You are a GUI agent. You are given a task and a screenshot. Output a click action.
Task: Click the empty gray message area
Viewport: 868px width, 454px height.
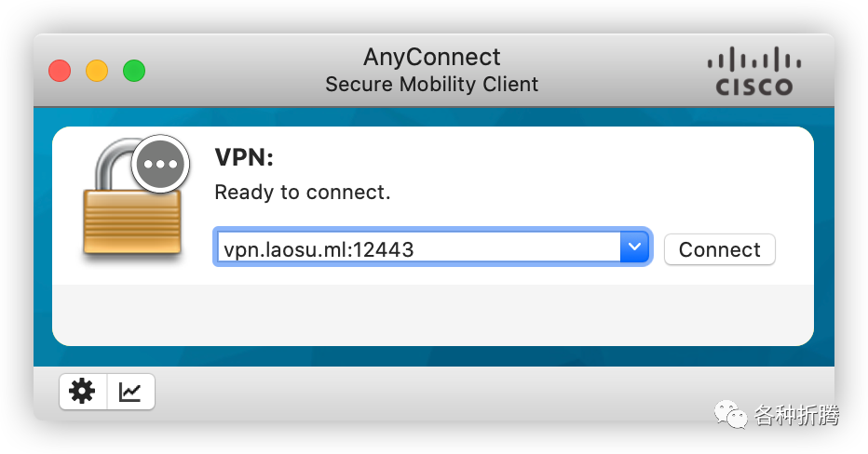[x=433, y=315]
